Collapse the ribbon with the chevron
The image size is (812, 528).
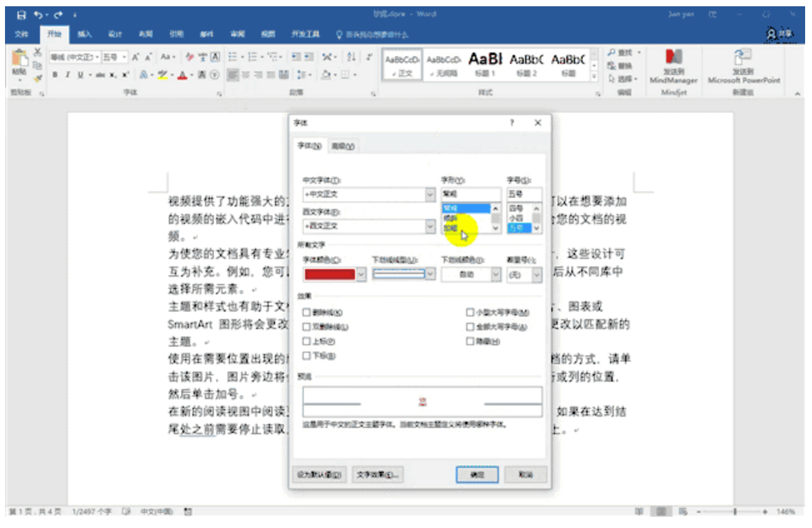click(797, 93)
